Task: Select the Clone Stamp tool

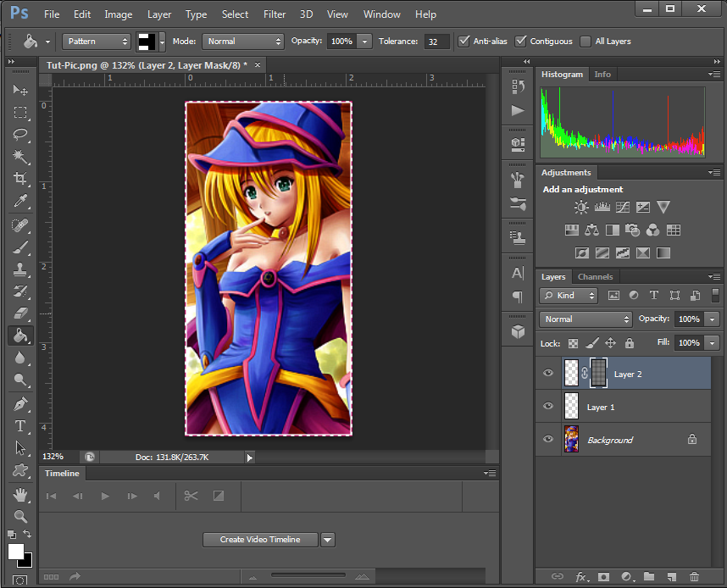Action: pos(20,269)
